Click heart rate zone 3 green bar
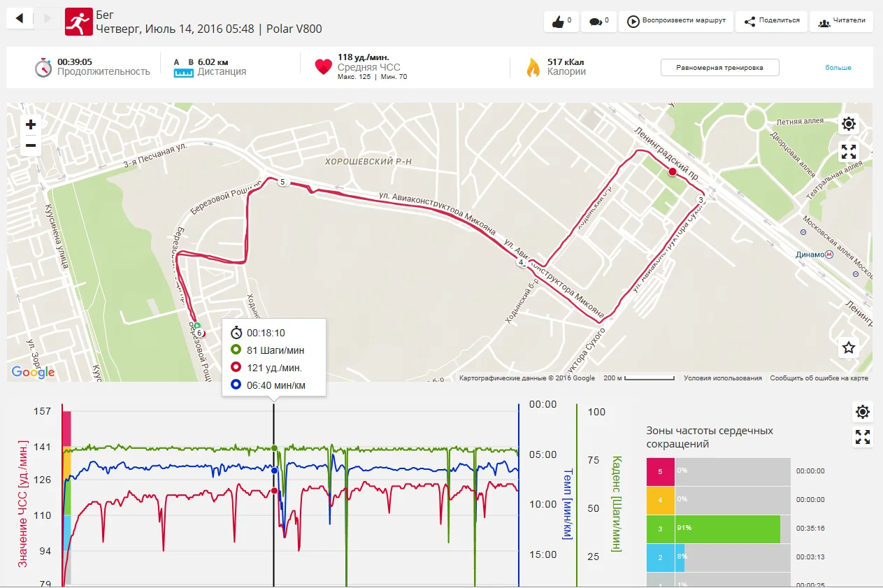This screenshot has width=883, height=588. (x=727, y=529)
